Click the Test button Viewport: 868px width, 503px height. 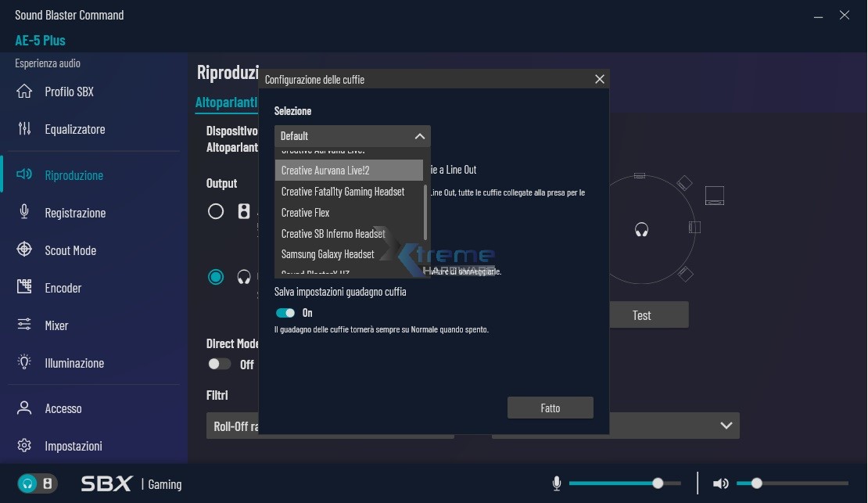pyautogui.click(x=641, y=315)
